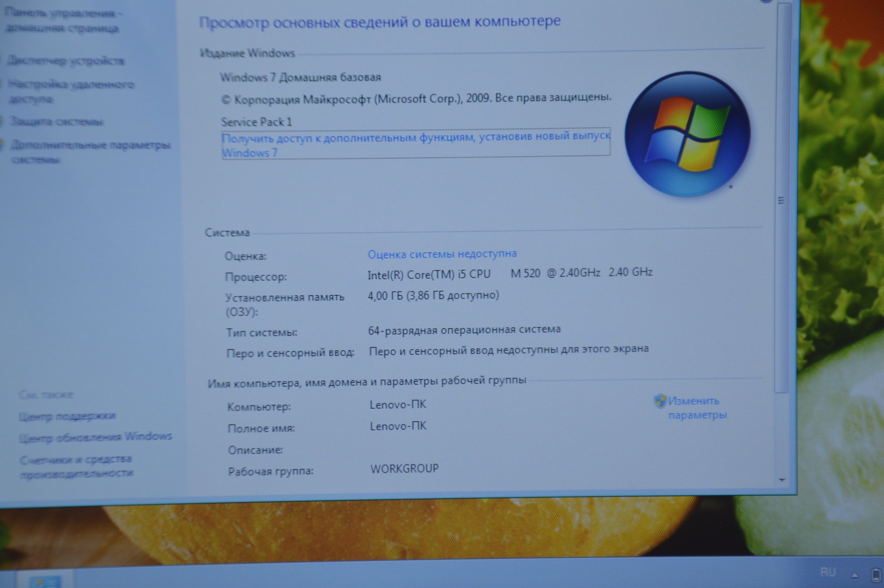Click the scrollbar down arrow
Viewport: 884px width, 588px height.
pyautogui.click(x=782, y=480)
